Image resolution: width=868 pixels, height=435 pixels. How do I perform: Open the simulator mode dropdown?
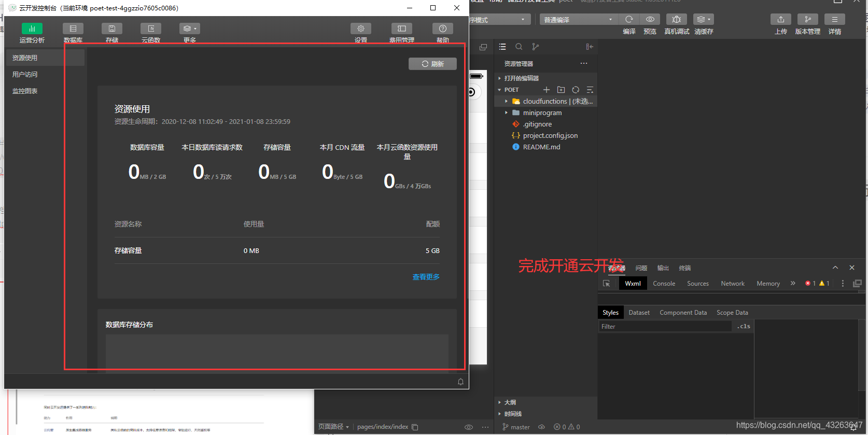499,20
